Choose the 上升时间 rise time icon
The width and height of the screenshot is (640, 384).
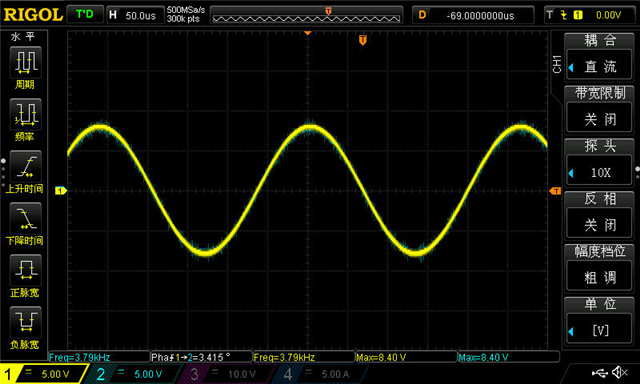click(x=25, y=166)
